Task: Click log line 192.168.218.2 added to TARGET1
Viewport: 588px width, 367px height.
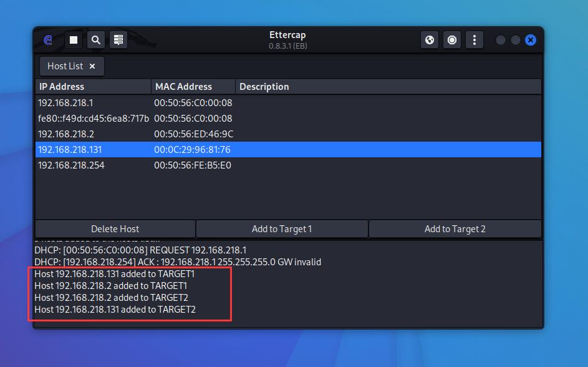Action: 110,286
